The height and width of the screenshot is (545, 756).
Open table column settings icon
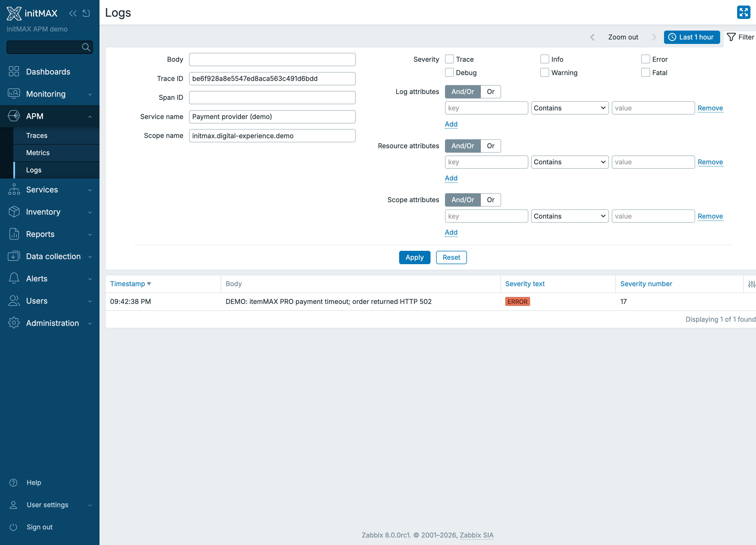(x=751, y=284)
